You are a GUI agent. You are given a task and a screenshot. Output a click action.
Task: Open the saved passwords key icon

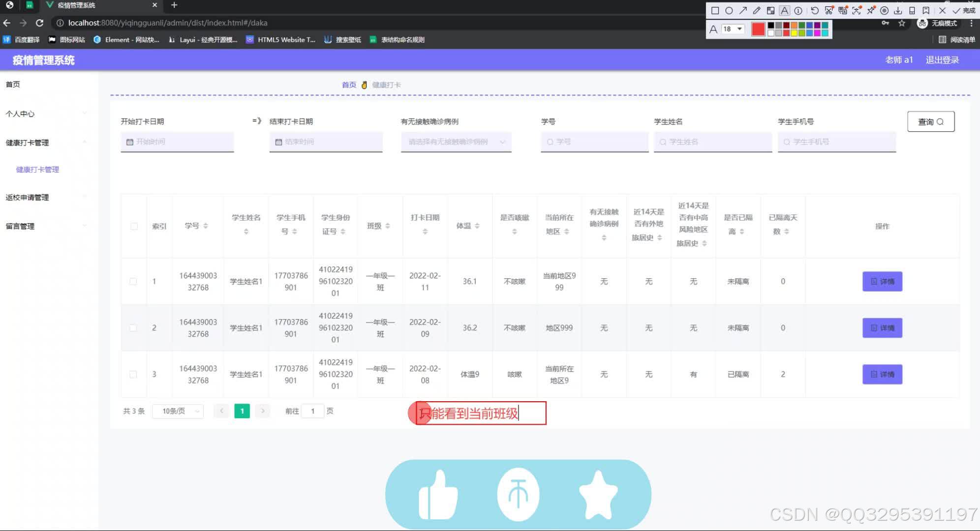coord(886,23)
